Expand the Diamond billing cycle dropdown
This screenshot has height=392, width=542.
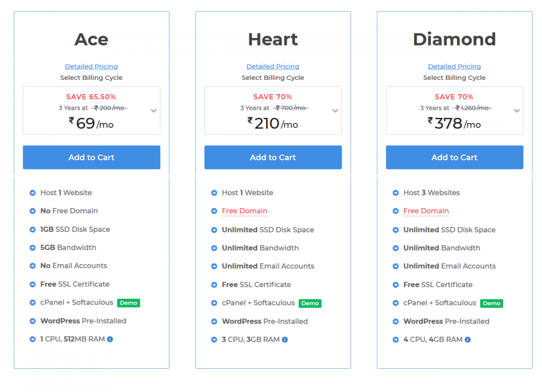[x=517, y=111]
